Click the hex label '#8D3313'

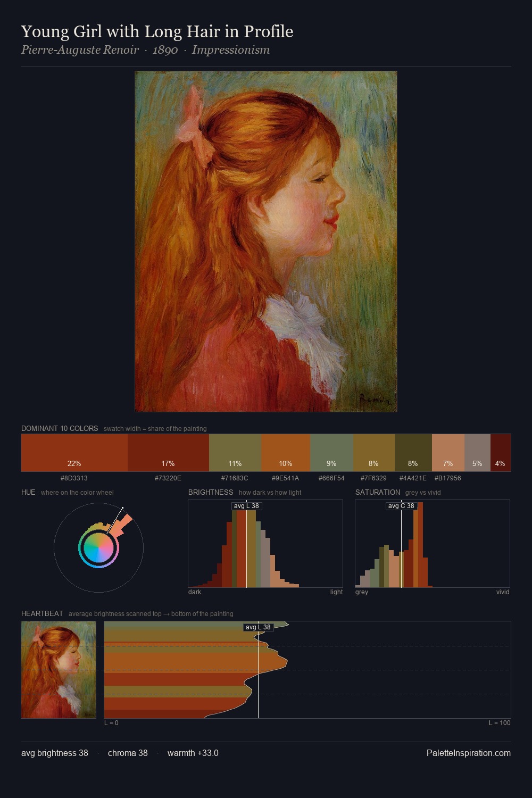74,478
